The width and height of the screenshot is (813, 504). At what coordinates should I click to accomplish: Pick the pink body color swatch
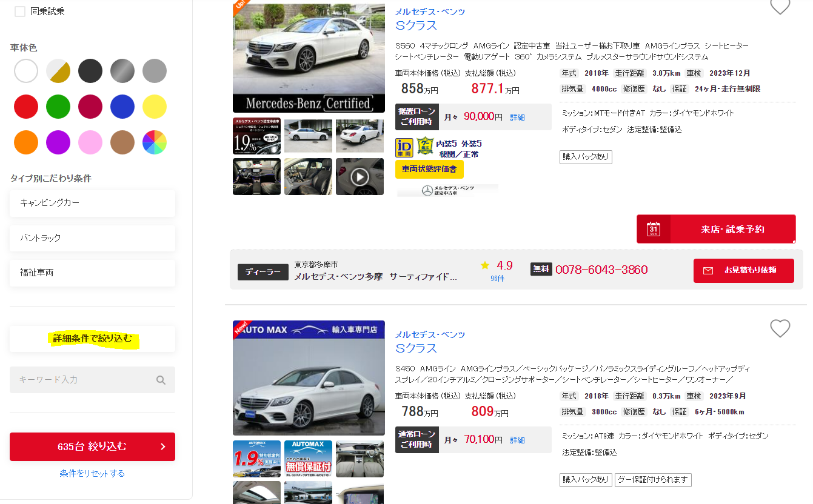pos(90,142)
